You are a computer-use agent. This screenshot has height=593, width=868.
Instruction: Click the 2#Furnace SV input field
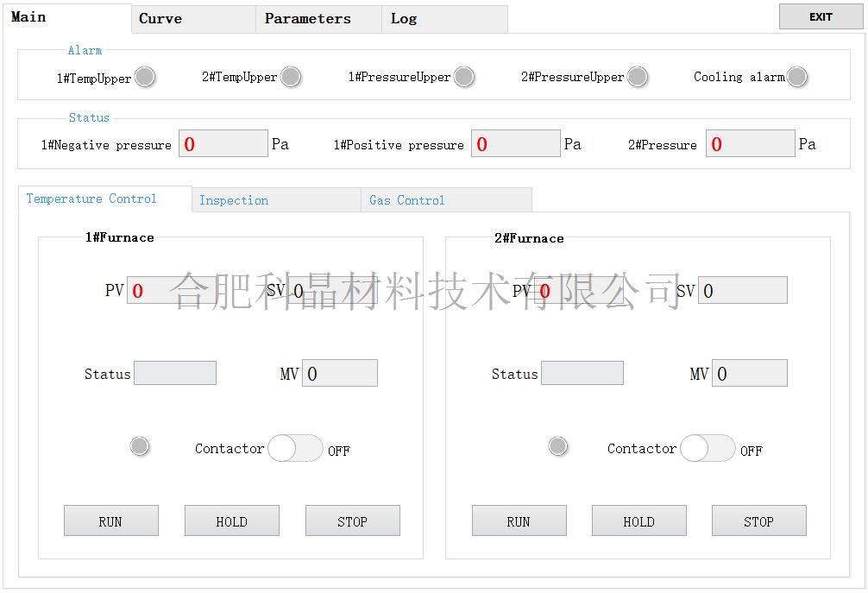pyautogui.click(x=742, y=291)
